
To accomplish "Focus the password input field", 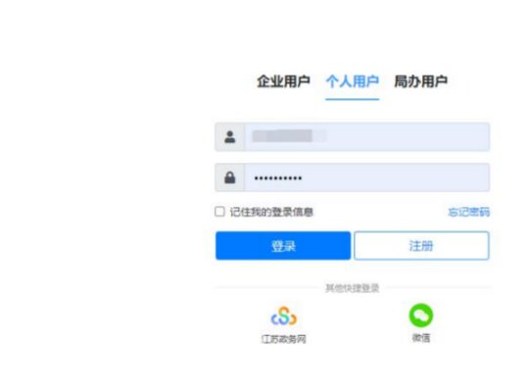I will [366, 177].
